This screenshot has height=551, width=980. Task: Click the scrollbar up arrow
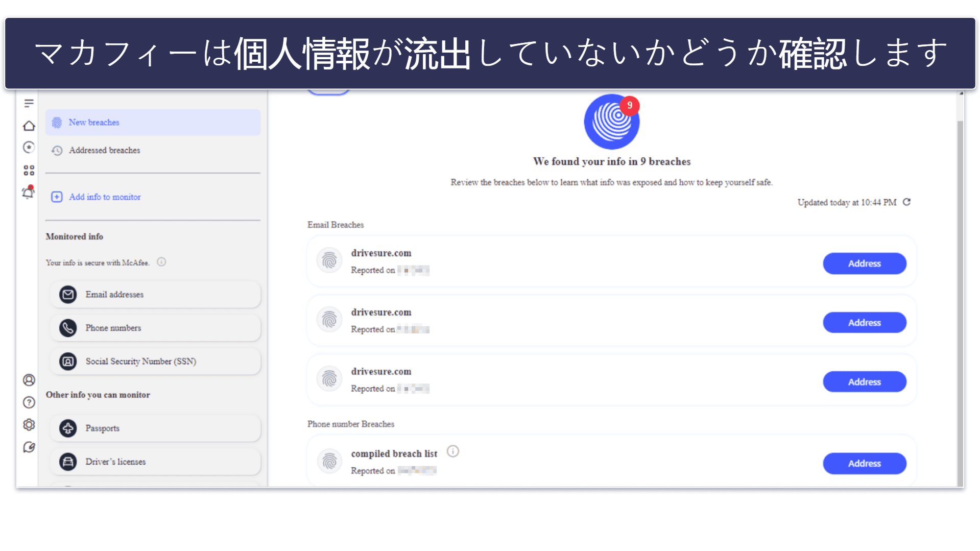click(961, 94)
